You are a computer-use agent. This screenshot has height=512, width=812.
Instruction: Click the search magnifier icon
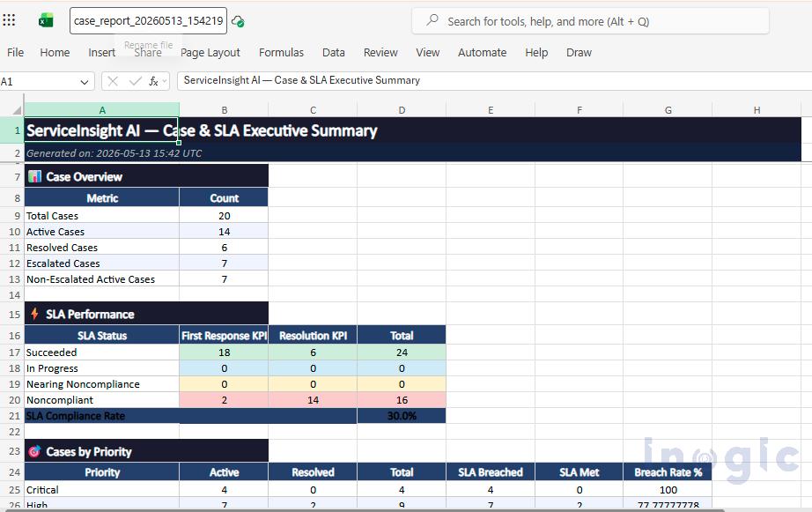coord(432,21)
